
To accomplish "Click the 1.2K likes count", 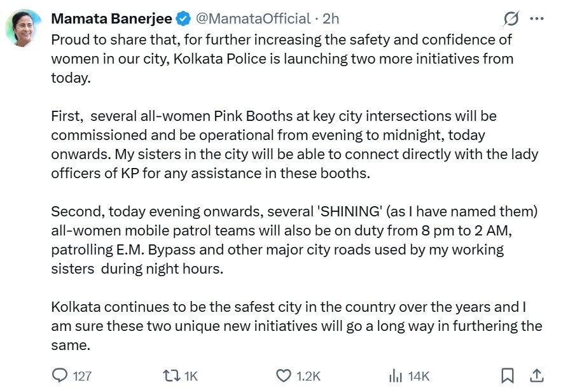I will pos(308,376).
